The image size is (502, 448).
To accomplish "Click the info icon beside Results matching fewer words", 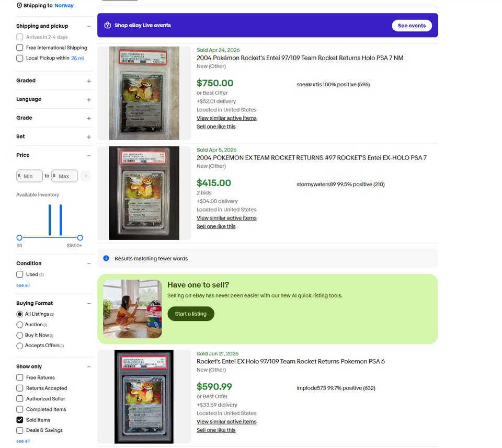I will [106, 258].
